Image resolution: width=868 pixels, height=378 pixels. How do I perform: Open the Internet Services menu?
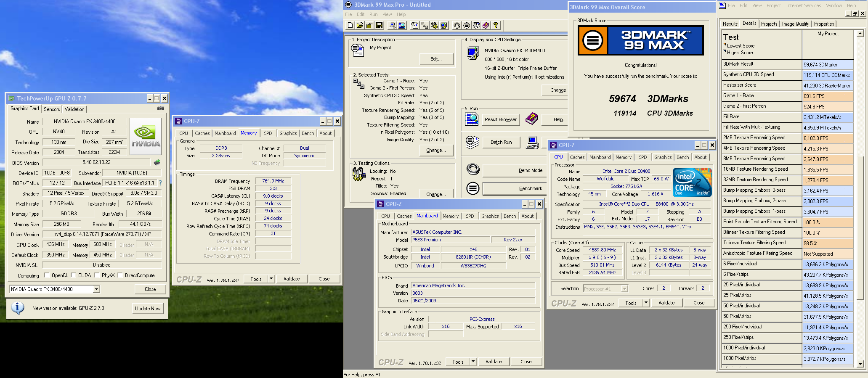(803, 5)
